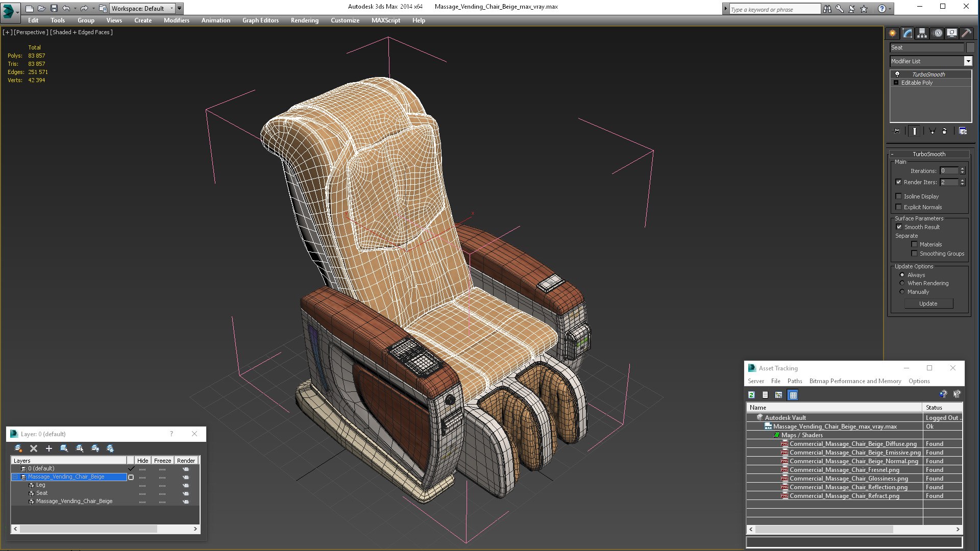Check Separate by Smoothing Groups
This screenshot has height=551, width=980.
(x=914, y=254)
